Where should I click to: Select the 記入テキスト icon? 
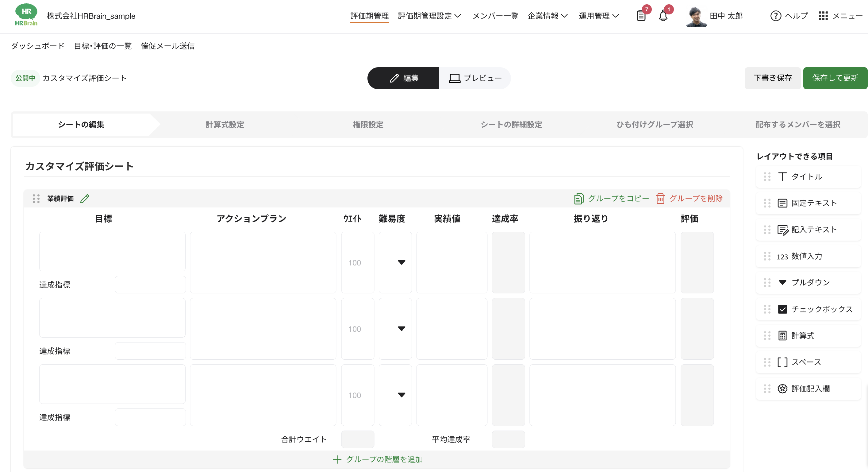click(x=783, y=230)
